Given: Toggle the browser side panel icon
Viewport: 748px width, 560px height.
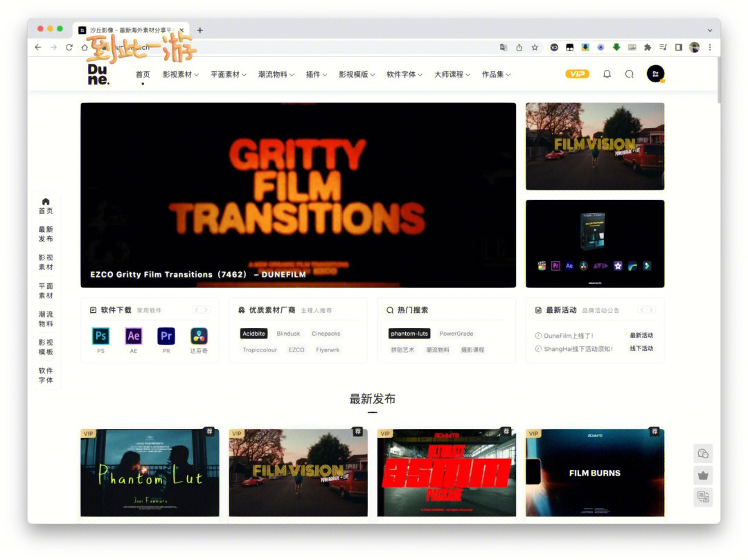Looking at the screenshot, I should tap(679, 47).
